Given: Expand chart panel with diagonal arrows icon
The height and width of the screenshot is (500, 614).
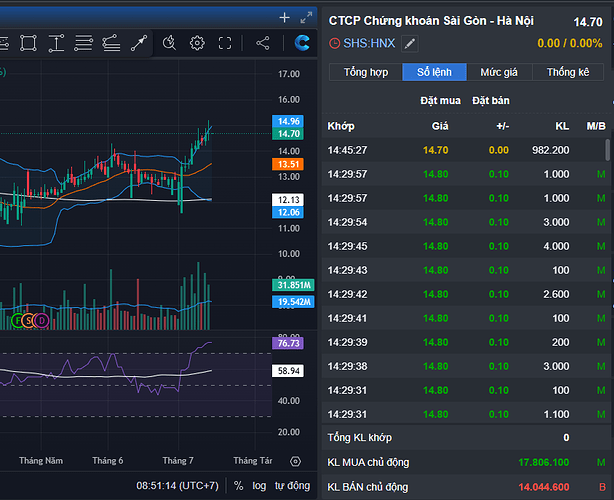Looking at the screenshot, I should [305, 17].
